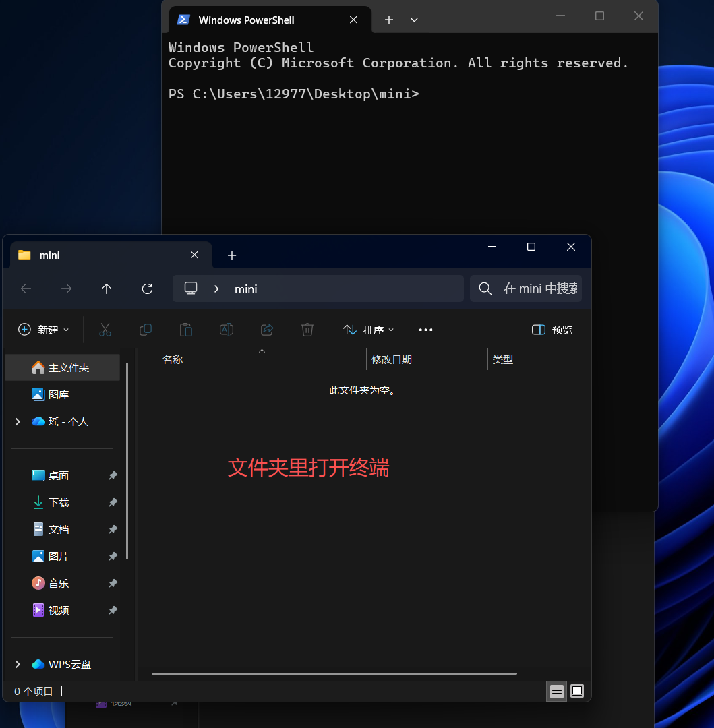Click the chevron before mini in address bar
The width and height of the screenshot is (714, 728).
[216, 289]
